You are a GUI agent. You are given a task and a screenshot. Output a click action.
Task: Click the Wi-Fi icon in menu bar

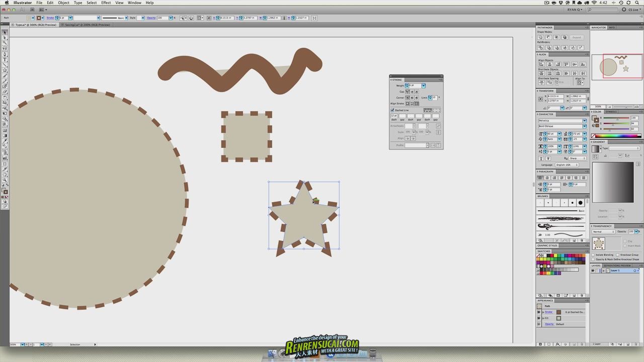tap(594, 3)
